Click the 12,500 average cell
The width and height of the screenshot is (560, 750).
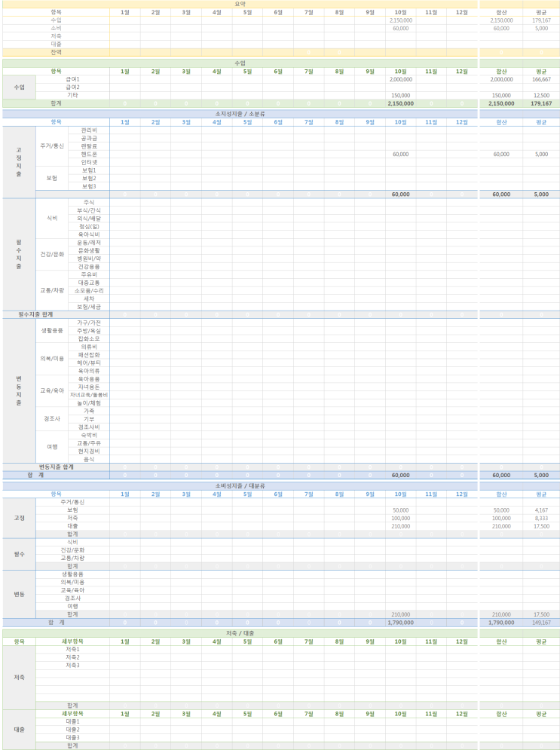click(541, 96)
